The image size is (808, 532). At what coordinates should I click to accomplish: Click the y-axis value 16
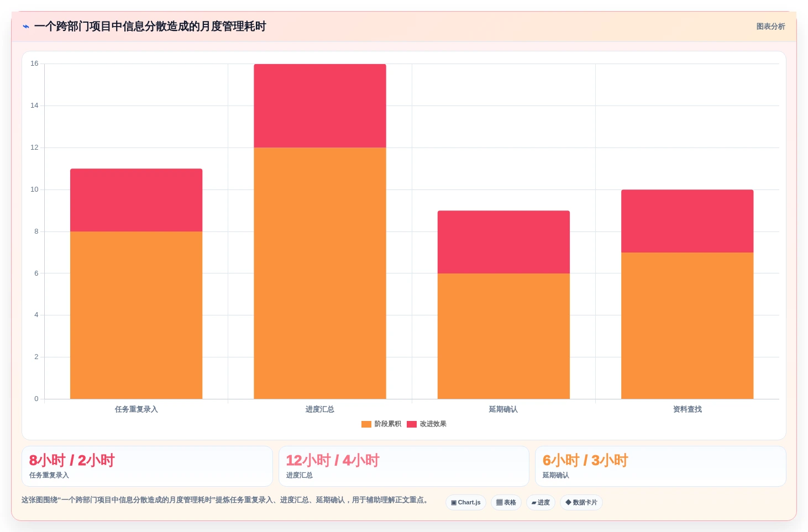pos(34,64)
